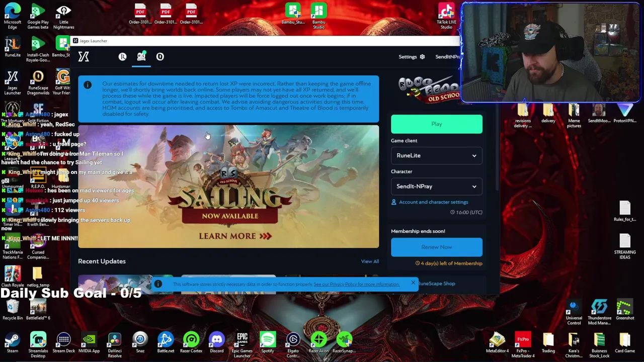The image size is (644, 362).
Task: Open FxPro MetaTrader 4 shortcut
Action: [523, 344]
